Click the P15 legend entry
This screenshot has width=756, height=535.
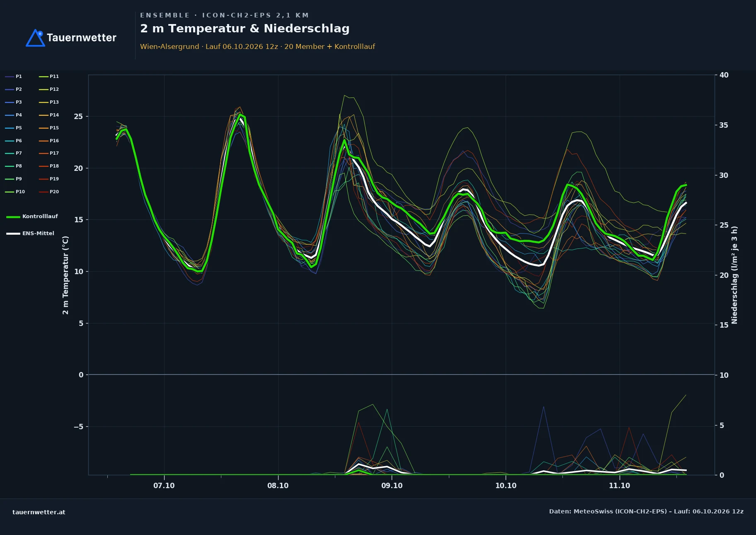pyautogui.click(x=49, y=128)
